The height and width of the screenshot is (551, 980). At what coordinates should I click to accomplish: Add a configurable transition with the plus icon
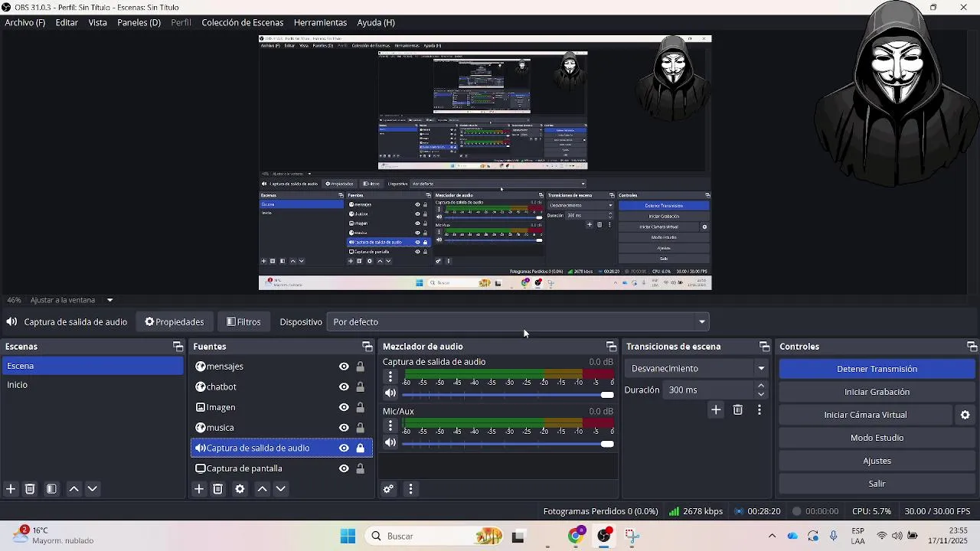point(716,410)
